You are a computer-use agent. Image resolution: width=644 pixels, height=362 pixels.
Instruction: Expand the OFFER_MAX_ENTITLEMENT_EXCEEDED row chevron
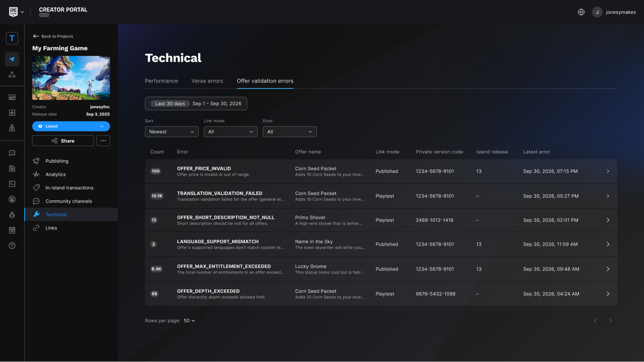[608, 269]
